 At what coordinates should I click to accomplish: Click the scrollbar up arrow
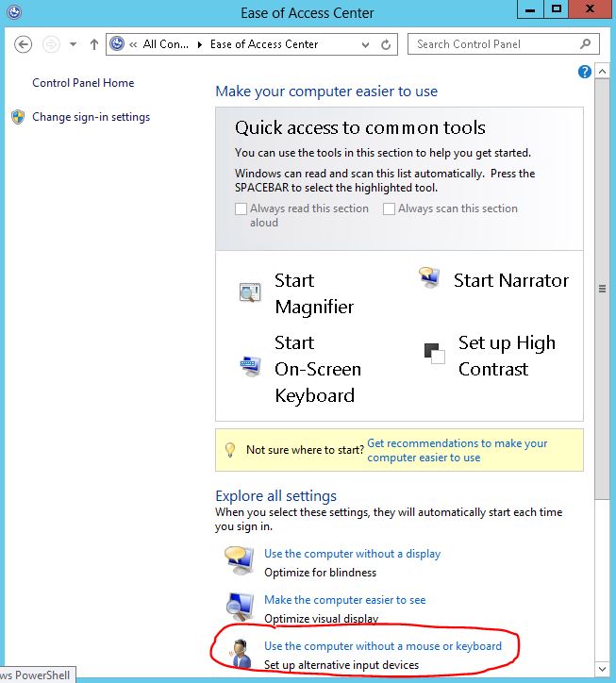[602, 71]
